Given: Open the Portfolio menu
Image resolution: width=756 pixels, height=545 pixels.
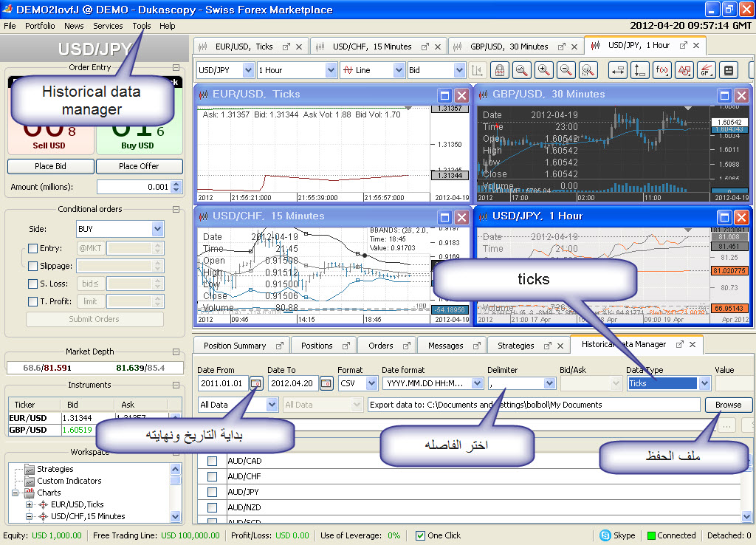Looking at the screenshot, I should [x=40, y=26].
